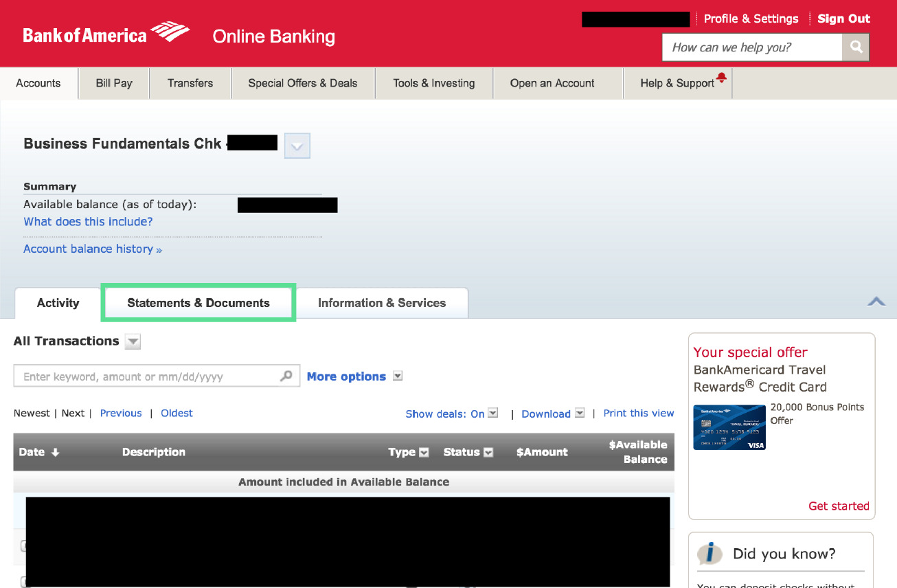Click Get started for the credit card offer
Image resolution: width=897 pixels, height=588 pixels.
click(839, 506)
